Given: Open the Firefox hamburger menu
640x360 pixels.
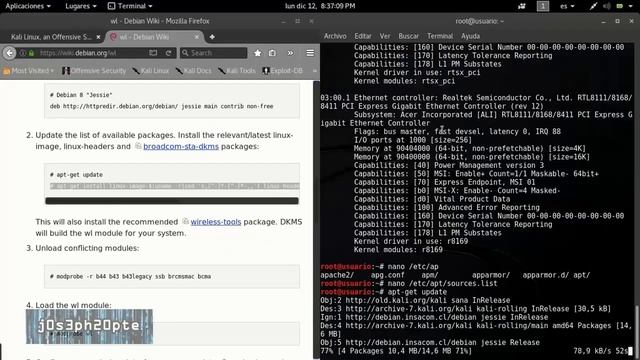Looking at the screenshot, I should (x=310, y=53).
